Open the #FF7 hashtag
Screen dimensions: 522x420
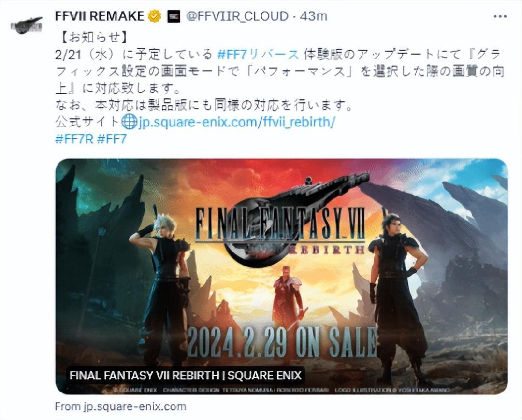[x=112, y=139]
